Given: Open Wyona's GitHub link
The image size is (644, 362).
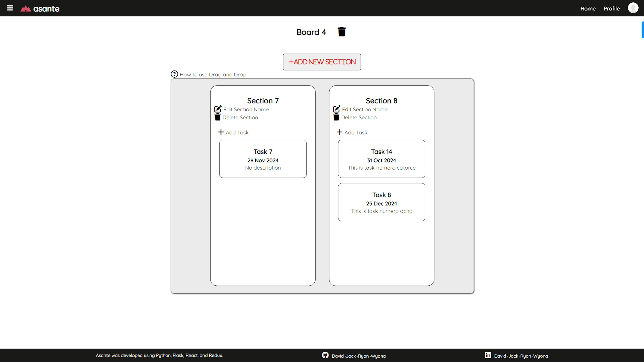Looking at the screenshot, I should 378,356.
